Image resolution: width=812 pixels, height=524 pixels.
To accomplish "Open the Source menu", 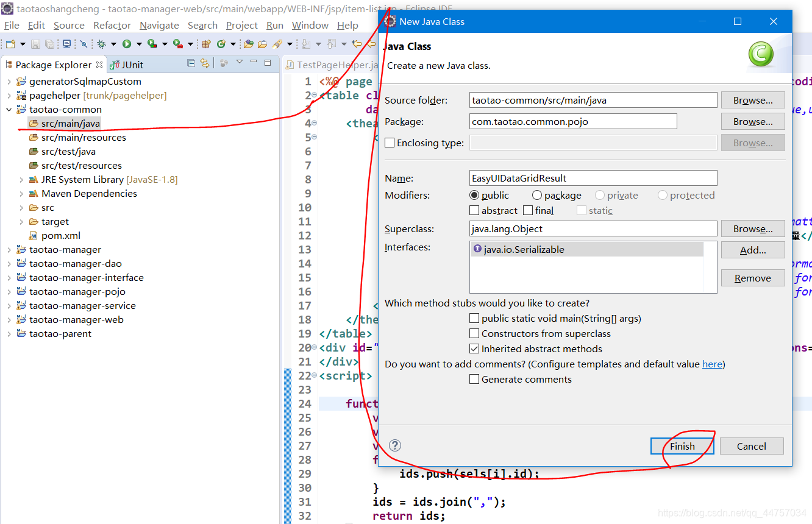I will tap(69, 25).
